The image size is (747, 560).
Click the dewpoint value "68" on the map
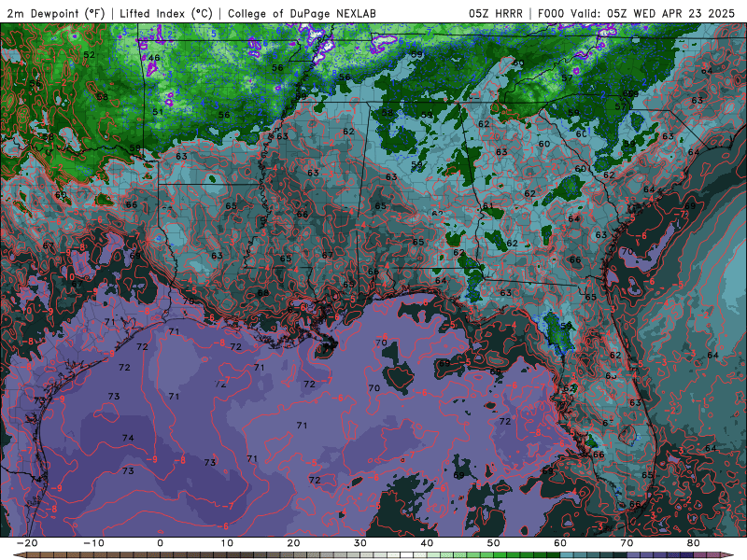pyautogui.click(x=263, y=293)
